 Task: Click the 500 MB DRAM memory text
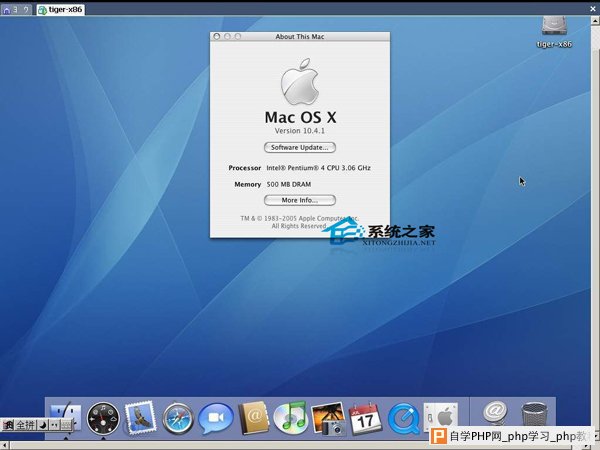pyautogui.click(x=289, y=184)
